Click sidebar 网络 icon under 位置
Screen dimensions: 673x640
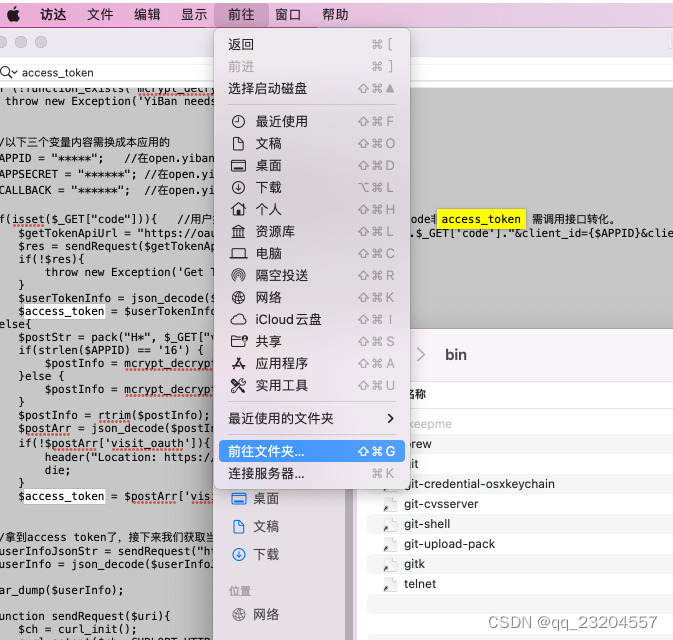tap(239, 615)
